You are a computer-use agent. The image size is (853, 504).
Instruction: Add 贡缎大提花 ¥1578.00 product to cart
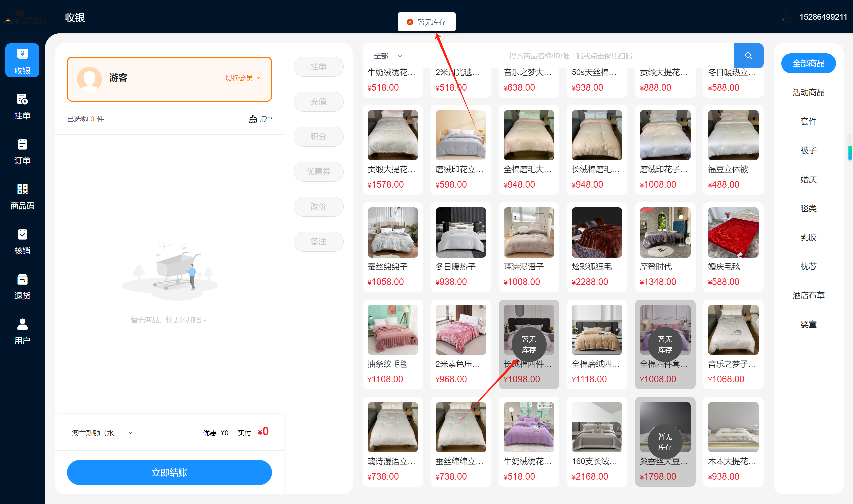tap(393, 150)
